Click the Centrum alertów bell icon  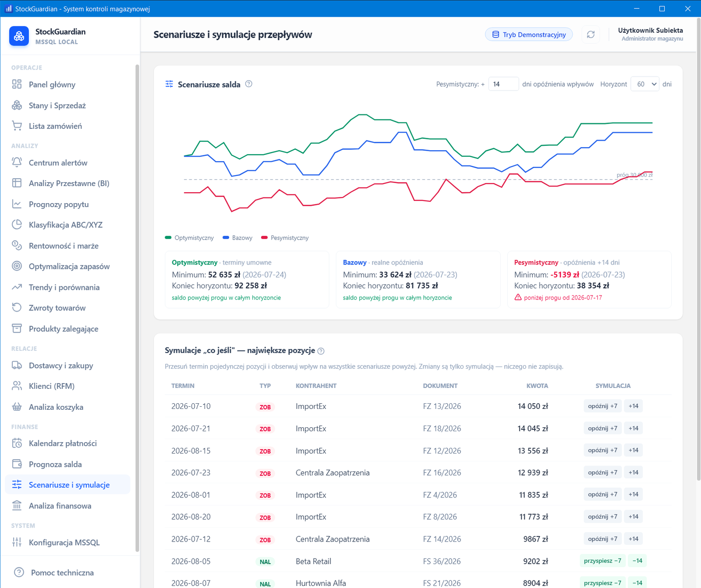coord(17,162)
